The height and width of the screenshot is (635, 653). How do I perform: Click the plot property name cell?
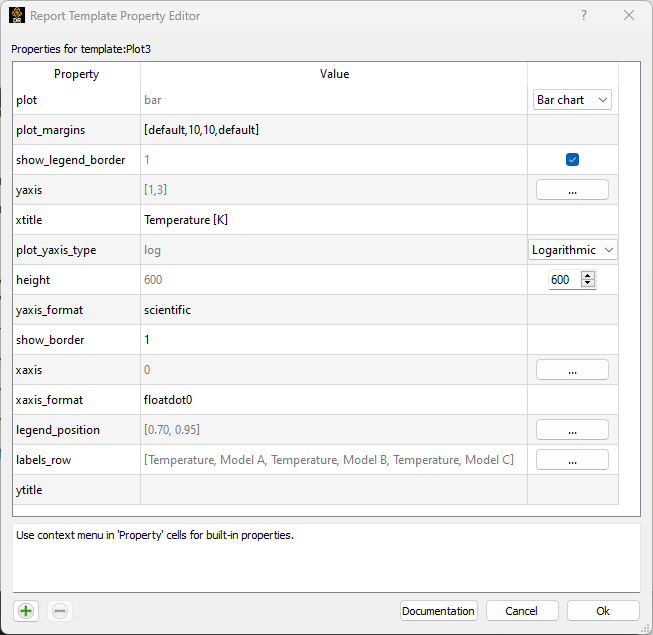[x=77, y=100]
